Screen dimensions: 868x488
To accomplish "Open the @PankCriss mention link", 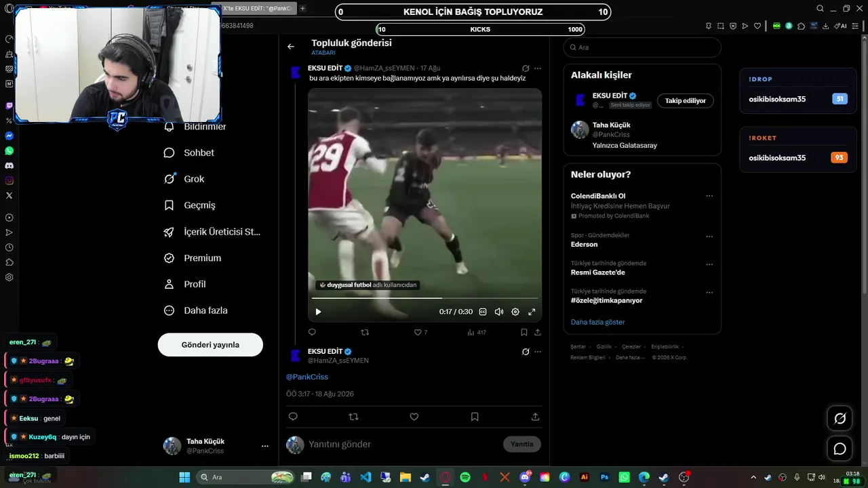I will click(x=307, y=377).
